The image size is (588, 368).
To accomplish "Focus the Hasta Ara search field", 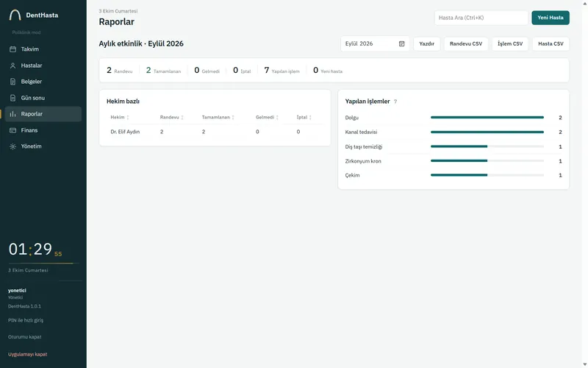I will pos(481,18).
